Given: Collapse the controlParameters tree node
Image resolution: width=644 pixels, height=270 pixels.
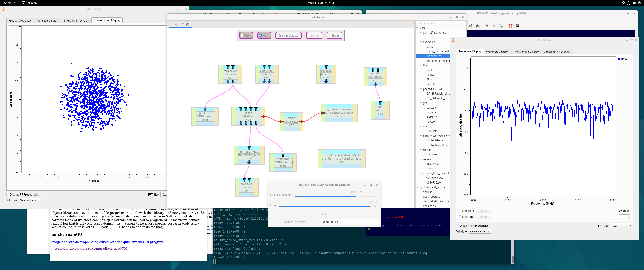Looking at the screenshot, I should [x=421, y=33].
